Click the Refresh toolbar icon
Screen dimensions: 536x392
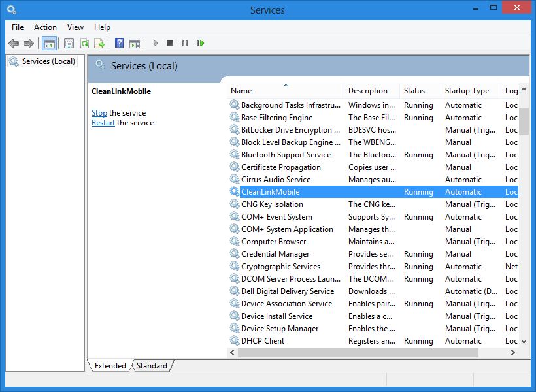[x=84, y=43]
